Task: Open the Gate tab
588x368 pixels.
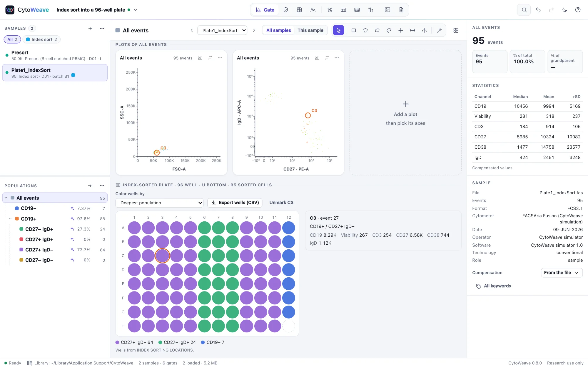Action: (265, 10)
